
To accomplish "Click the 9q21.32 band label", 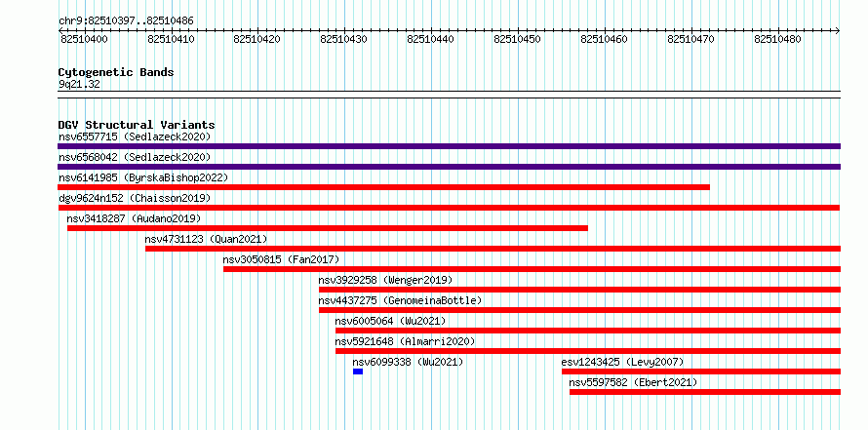I will 79,85.
